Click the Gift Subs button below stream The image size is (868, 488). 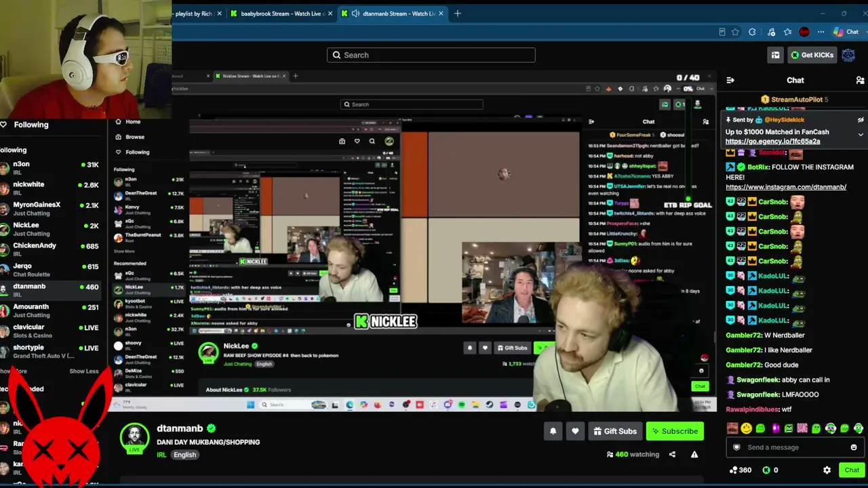[615, 431]
